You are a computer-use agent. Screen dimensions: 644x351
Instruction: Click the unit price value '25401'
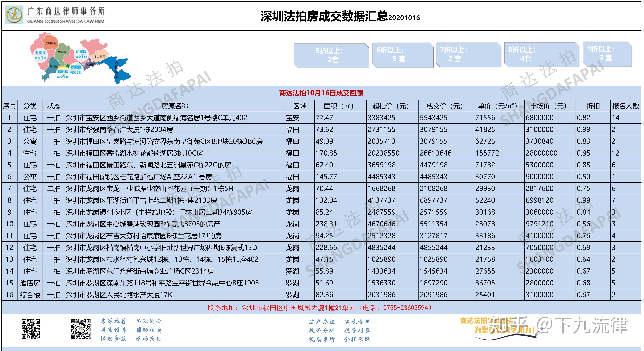pos(485,295)
